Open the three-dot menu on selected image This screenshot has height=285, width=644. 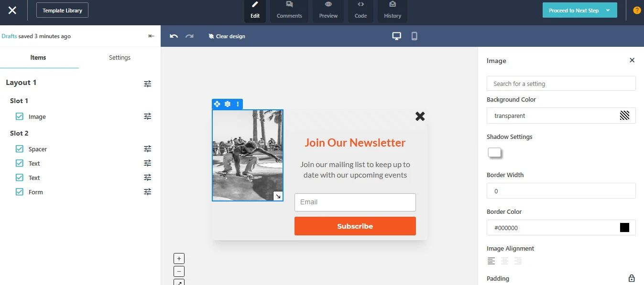pyautogui.click(x=238, y=104)
